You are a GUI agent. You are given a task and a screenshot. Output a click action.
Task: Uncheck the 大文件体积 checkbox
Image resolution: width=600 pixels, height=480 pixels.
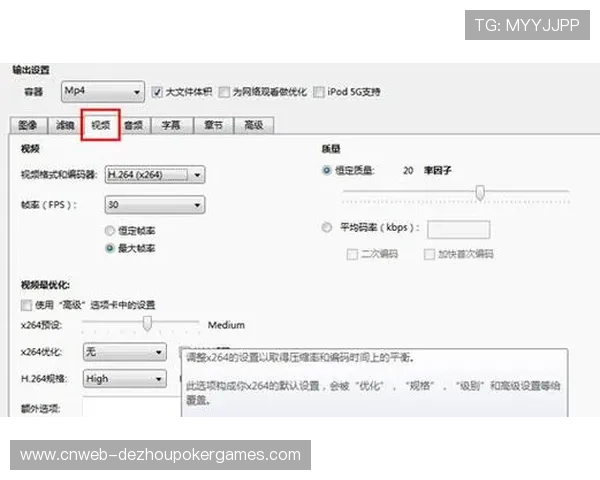coord(157,92)
